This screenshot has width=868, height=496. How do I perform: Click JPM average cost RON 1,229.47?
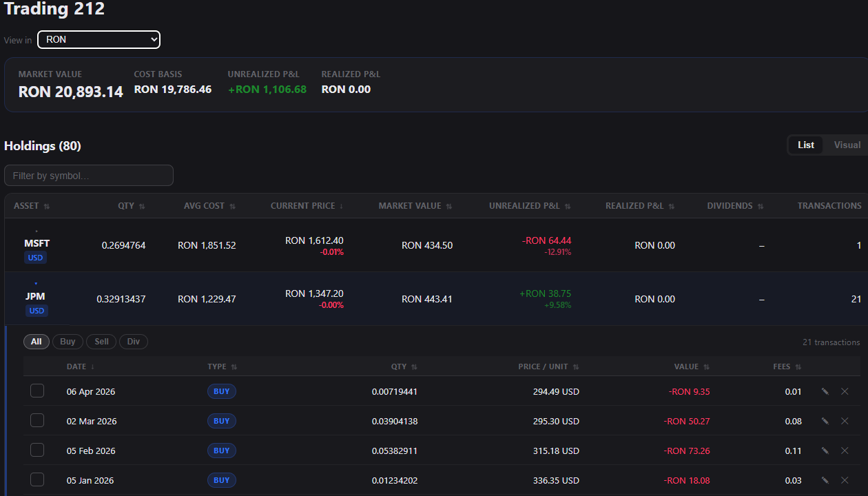pos(207,299)
